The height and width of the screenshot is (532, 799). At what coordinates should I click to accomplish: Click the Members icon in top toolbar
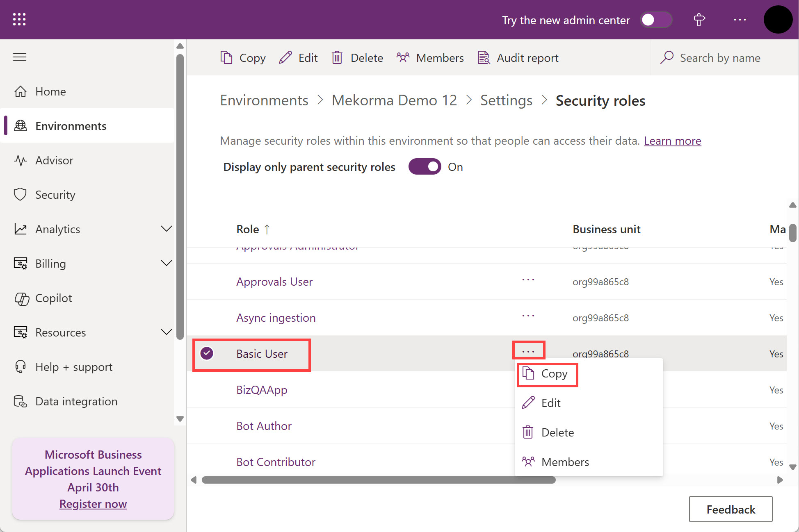[403, 58]
